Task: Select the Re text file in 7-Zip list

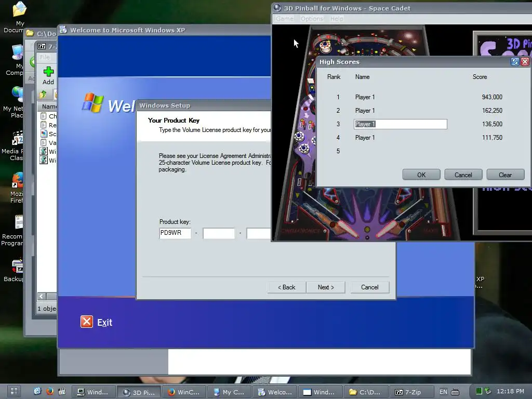Action: click(x=48, y=125)
